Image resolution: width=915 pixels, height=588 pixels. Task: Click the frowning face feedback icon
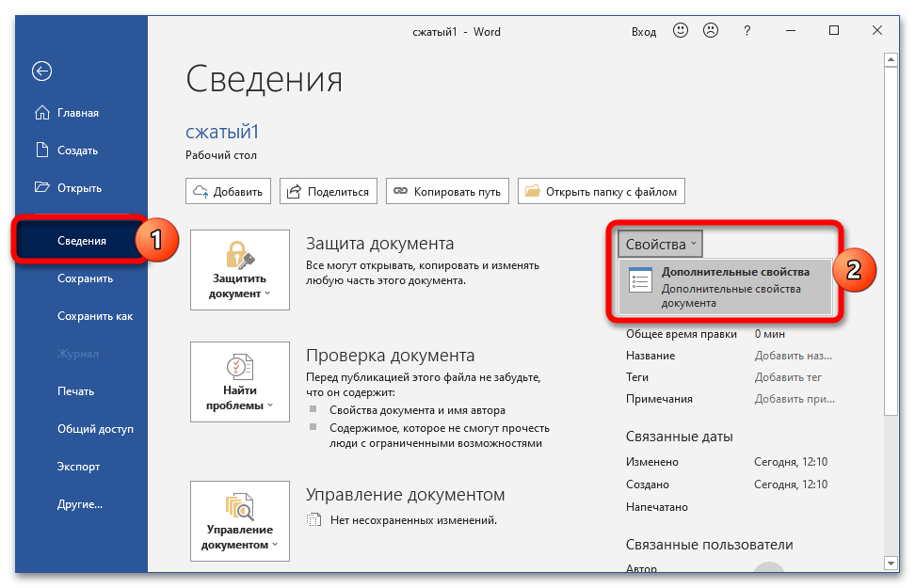pyautogui.click(x=711, y=30)
